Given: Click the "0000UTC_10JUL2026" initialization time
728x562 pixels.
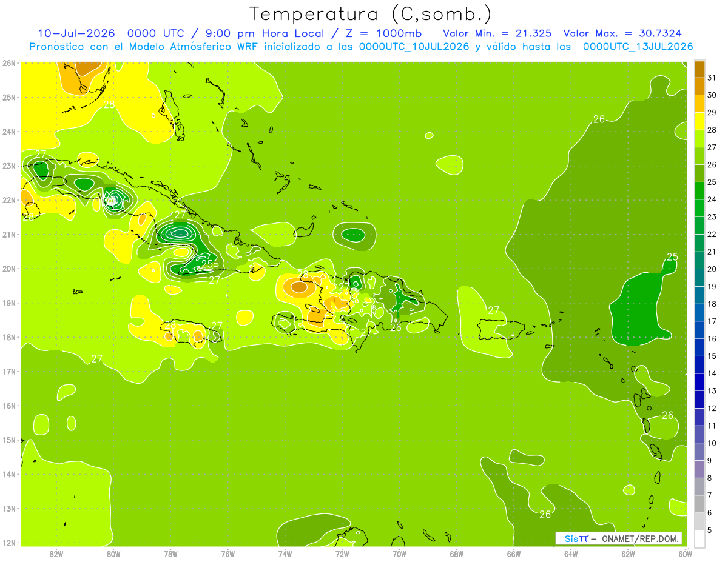Looking at the screenshot, I should 414,47.
